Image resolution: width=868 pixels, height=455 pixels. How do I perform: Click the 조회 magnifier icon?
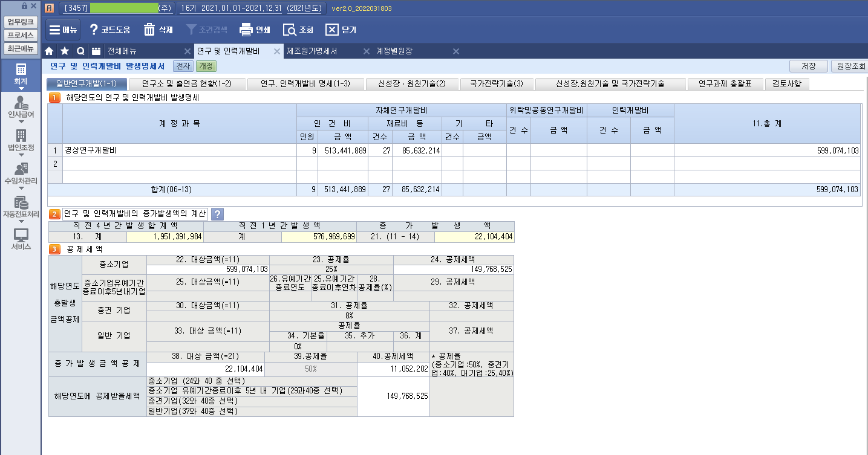pyautogui.click(x=290, y=30)
